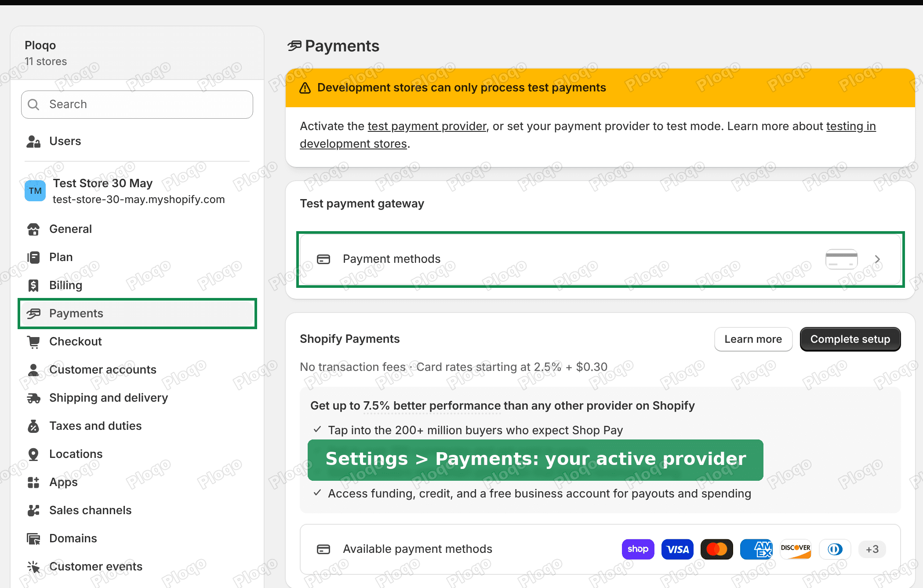The image size is (923, 588).
Task: Open Payment methods chevron arrow
Action: tap(877, 259)
